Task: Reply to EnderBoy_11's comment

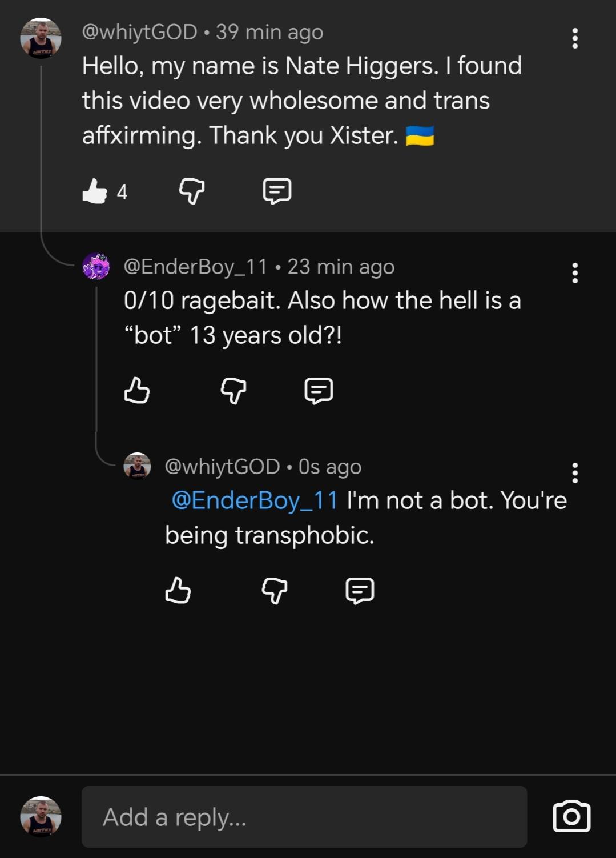Action: [319, 391]
